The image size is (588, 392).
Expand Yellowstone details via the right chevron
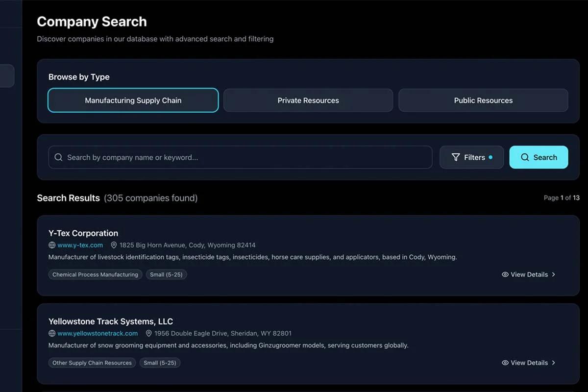coord(553,363)
